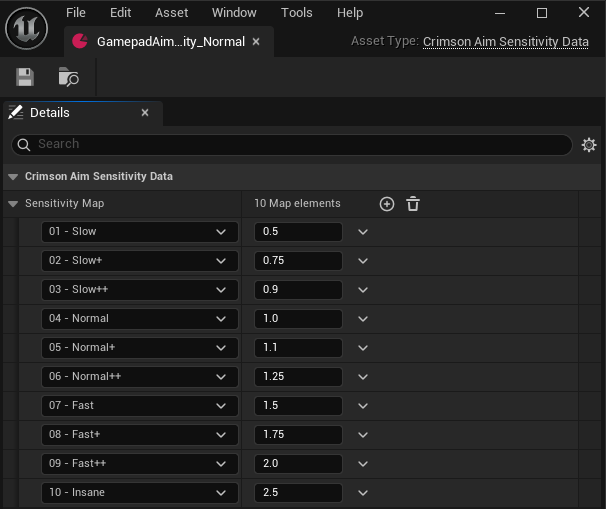Select the Details tab
This screenshot has width=606, height=509.
[x=83, y=113]
